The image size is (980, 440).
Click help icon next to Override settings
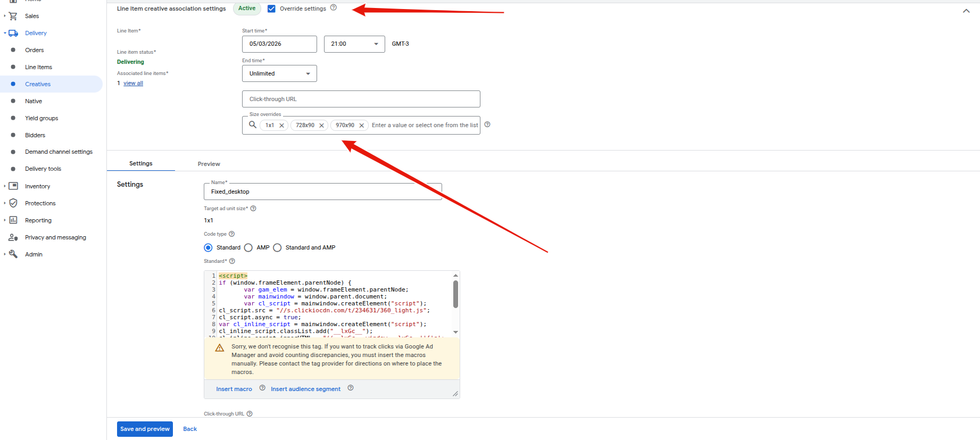(x=334, y=7)
